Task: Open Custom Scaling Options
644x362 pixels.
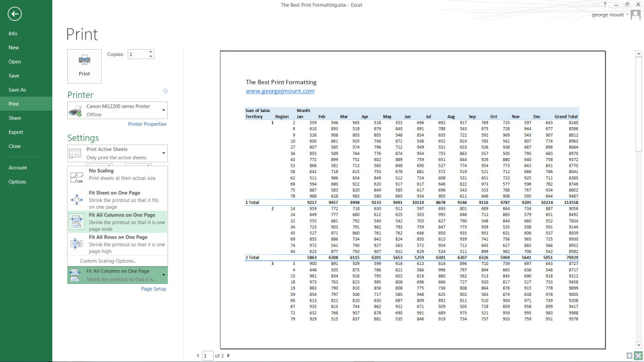Action: pos(108,261)
